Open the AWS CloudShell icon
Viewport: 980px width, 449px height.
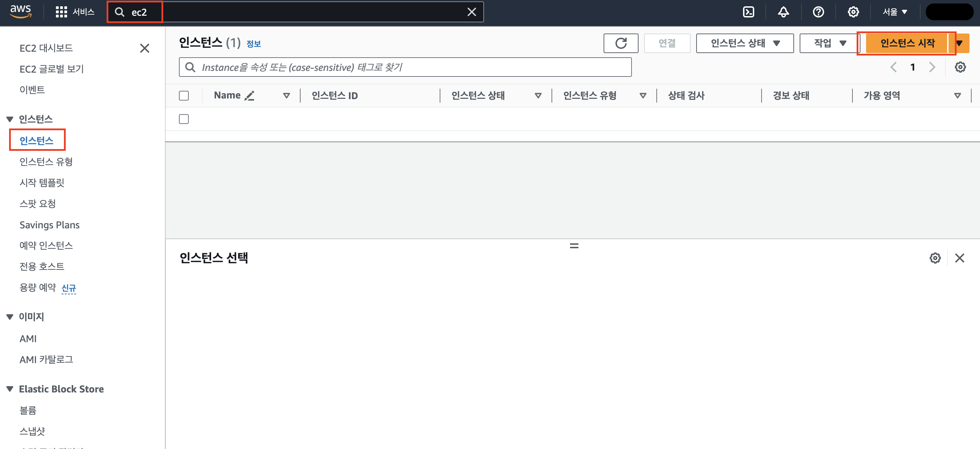pos(748,12)
